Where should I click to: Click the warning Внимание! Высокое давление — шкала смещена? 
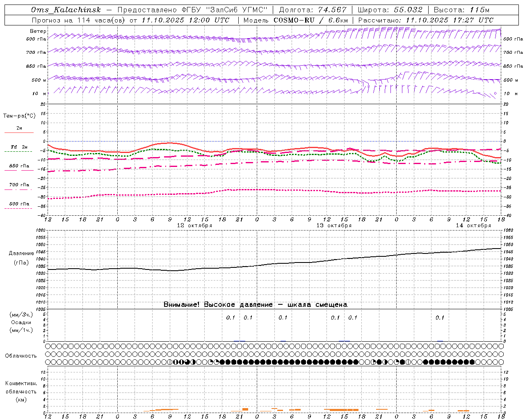[256, 305]
